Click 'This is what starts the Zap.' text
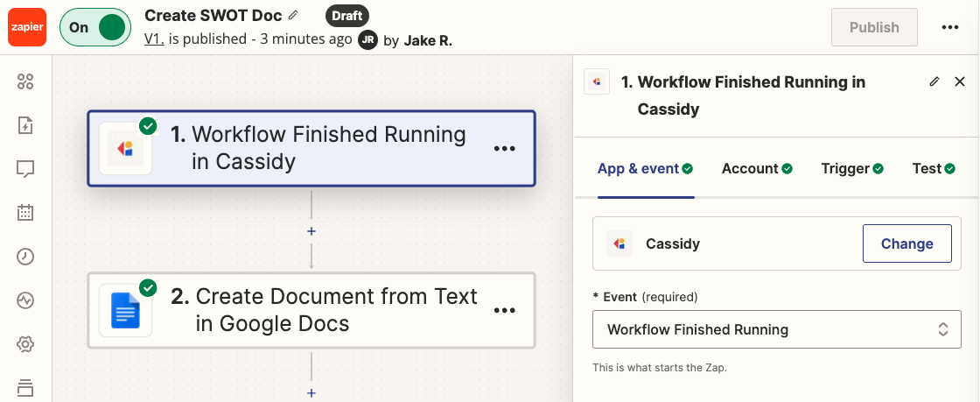 click(x=660, y=368)
